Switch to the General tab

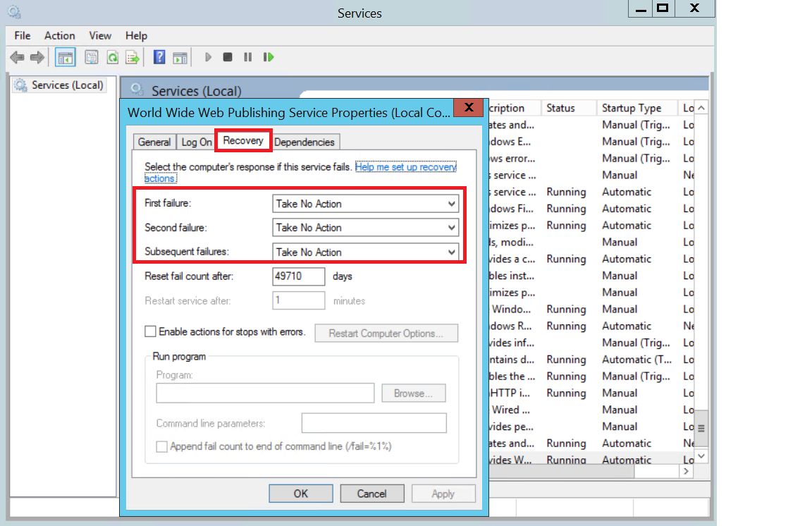tap(154, 142)
